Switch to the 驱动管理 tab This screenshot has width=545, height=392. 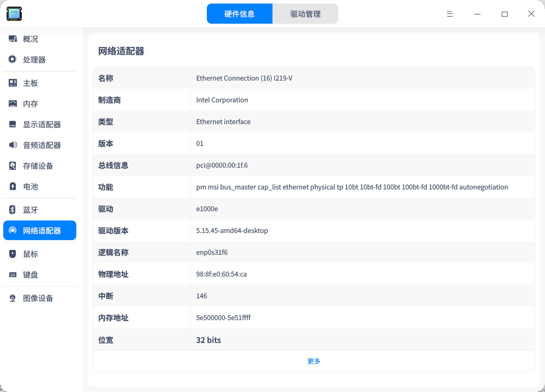coord(305,14)
